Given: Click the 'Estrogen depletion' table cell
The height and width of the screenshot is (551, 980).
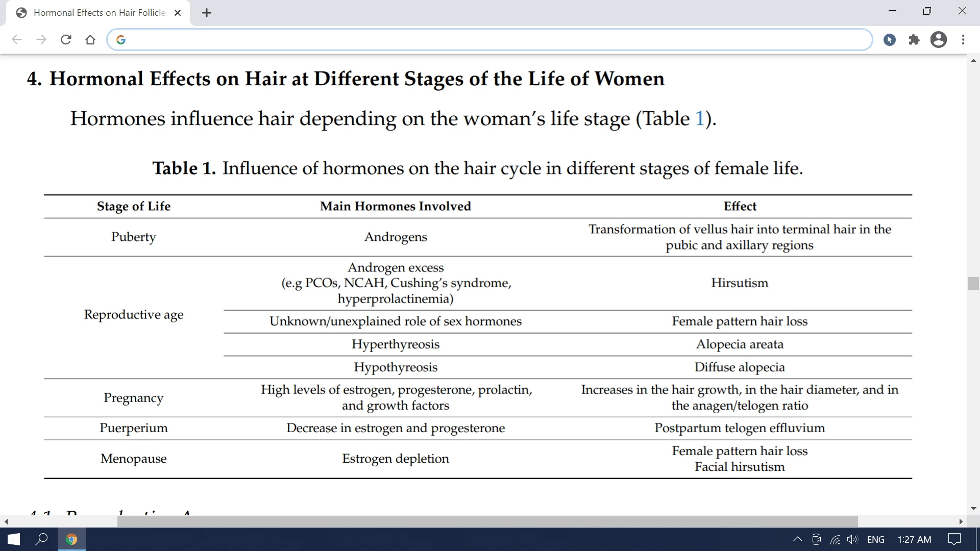Looking at the screenshot, I should (x=396, y=459).
